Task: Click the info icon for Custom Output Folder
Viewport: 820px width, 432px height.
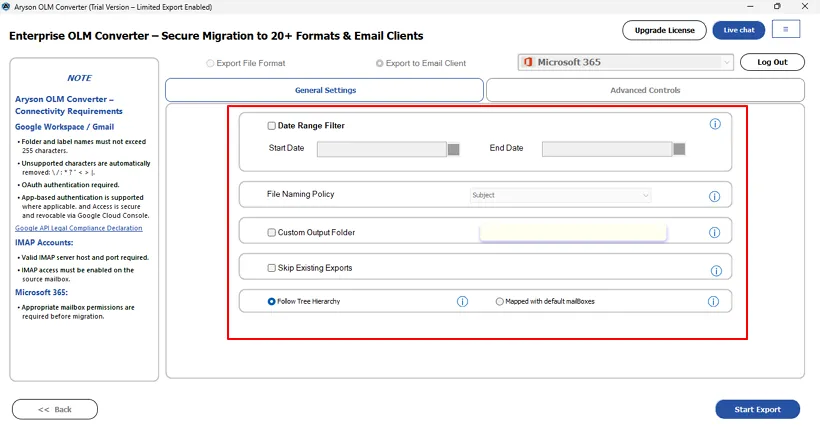Action: pos(715,233)
